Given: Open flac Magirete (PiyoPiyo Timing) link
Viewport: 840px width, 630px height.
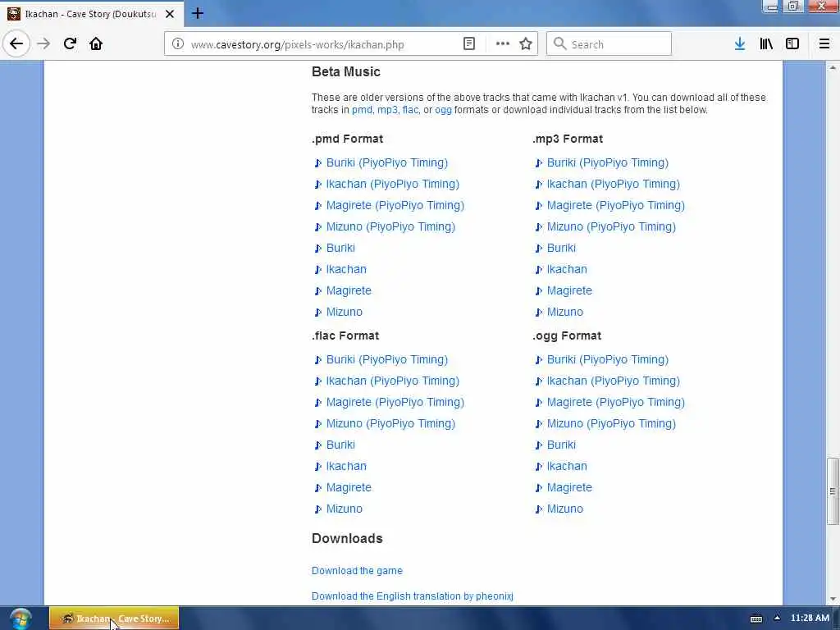Looking at the screenshot, I should point(395,403).
